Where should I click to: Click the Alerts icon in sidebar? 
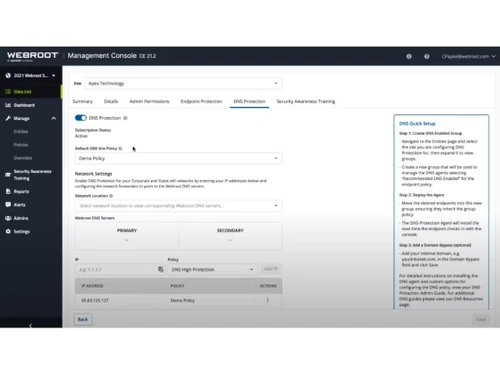tap(8, 205)
